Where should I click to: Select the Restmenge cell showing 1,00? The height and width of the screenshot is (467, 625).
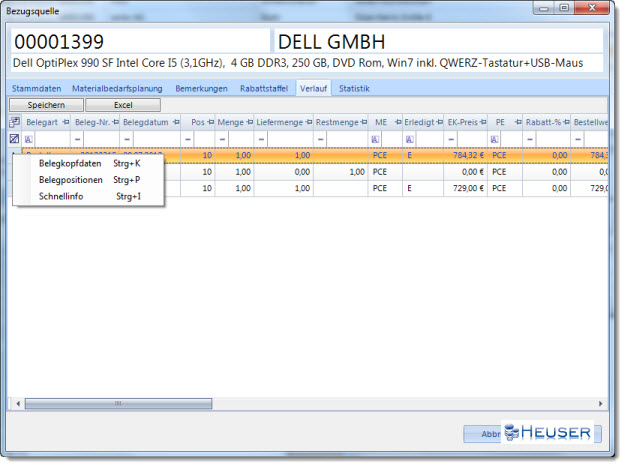coord(341,172)
